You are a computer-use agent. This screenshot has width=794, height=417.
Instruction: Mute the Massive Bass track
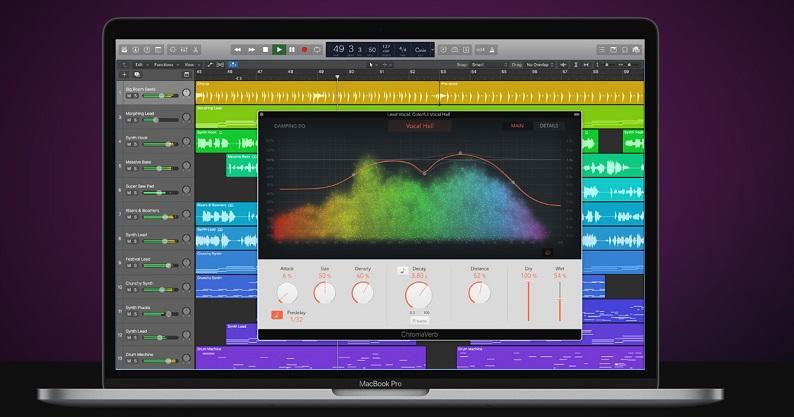[129, 168]
